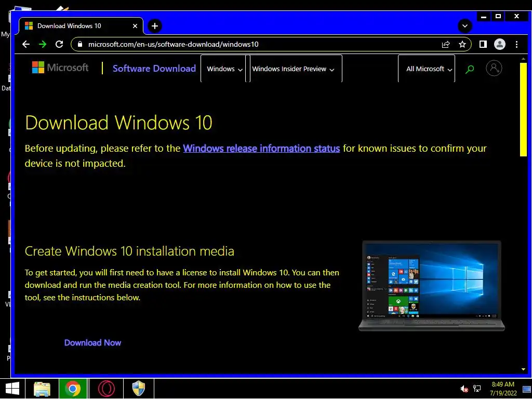Click the Download Now button

click(92, 343)
